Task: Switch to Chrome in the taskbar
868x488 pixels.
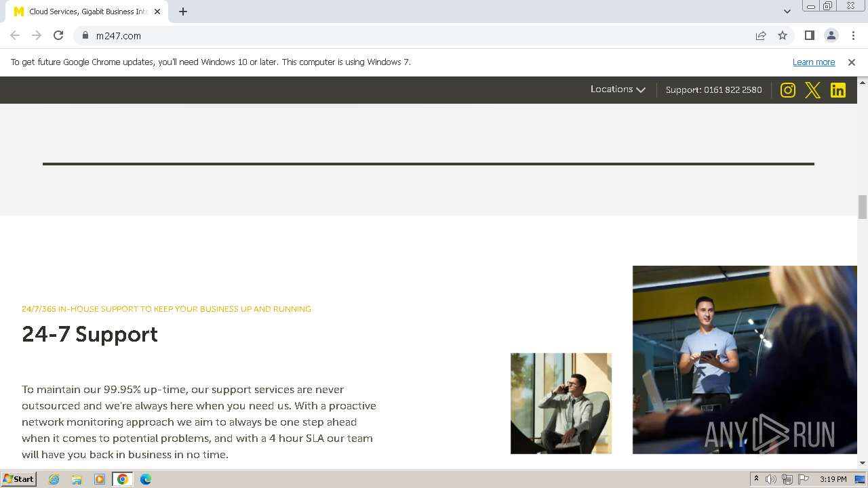Action: tap(122, 479)
